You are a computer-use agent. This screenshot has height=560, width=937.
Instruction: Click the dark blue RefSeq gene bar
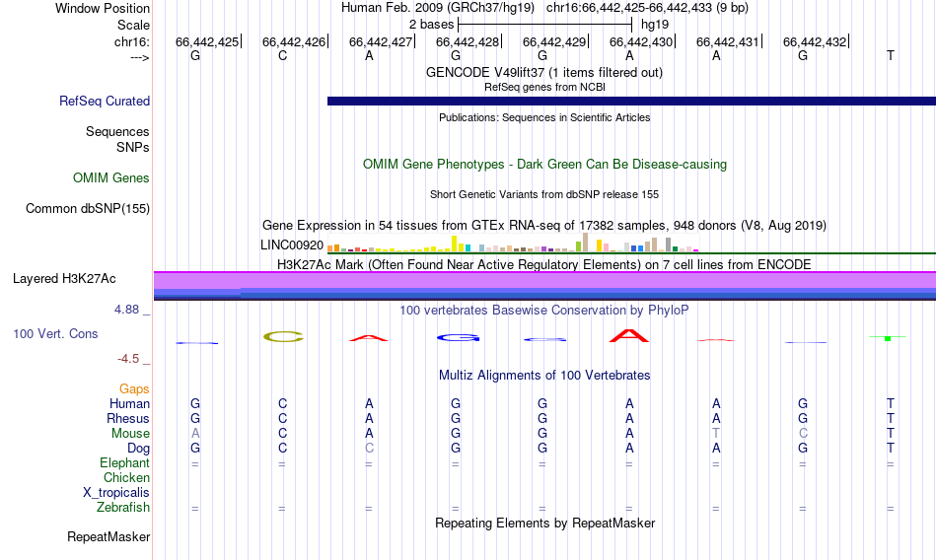631,101
